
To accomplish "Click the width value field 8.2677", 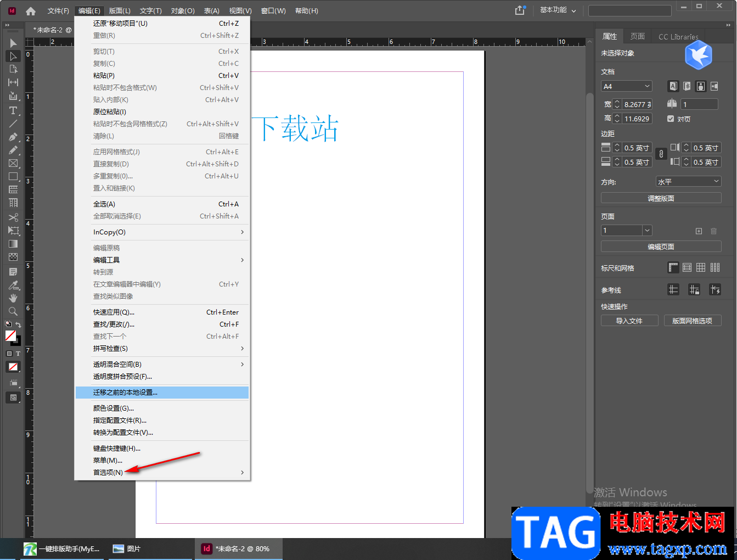I will 637,104.
